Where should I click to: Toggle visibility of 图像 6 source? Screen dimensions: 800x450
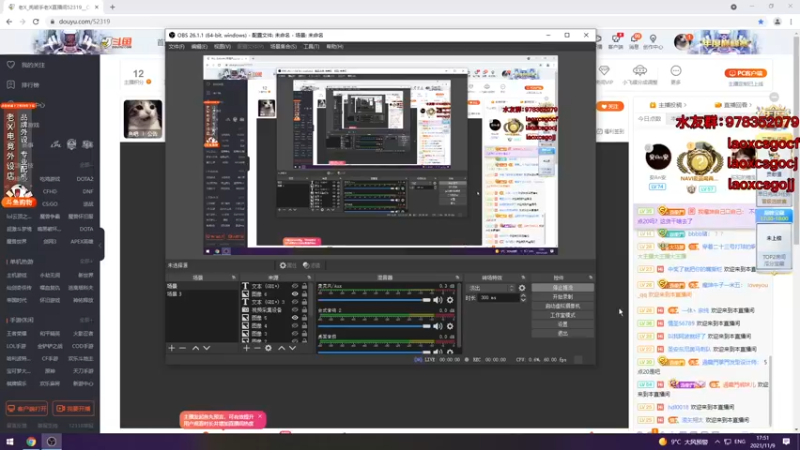[x=295, y=294]
